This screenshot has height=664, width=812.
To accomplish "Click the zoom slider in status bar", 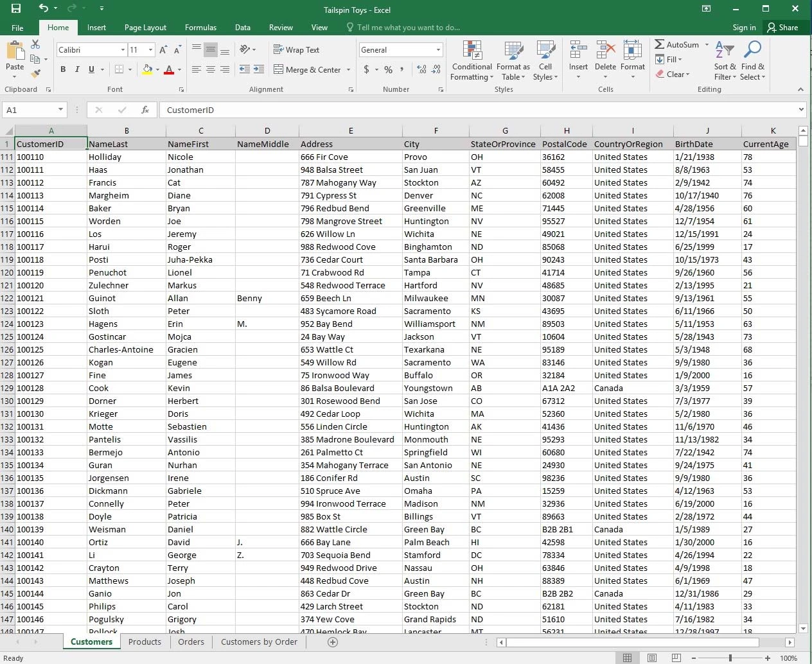I will coord(730,658).
